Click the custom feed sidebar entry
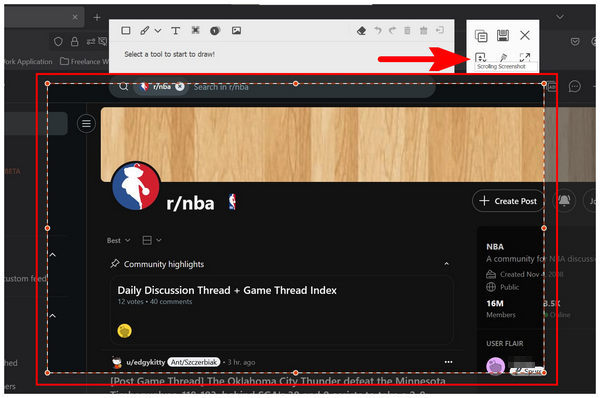 (x=25, y=278)
